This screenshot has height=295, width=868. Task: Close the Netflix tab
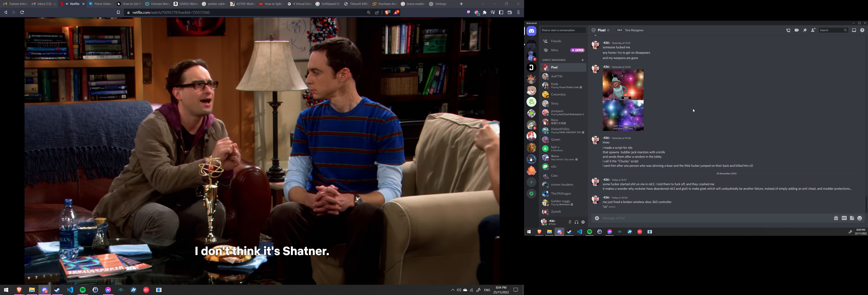(x=83, y=4)
